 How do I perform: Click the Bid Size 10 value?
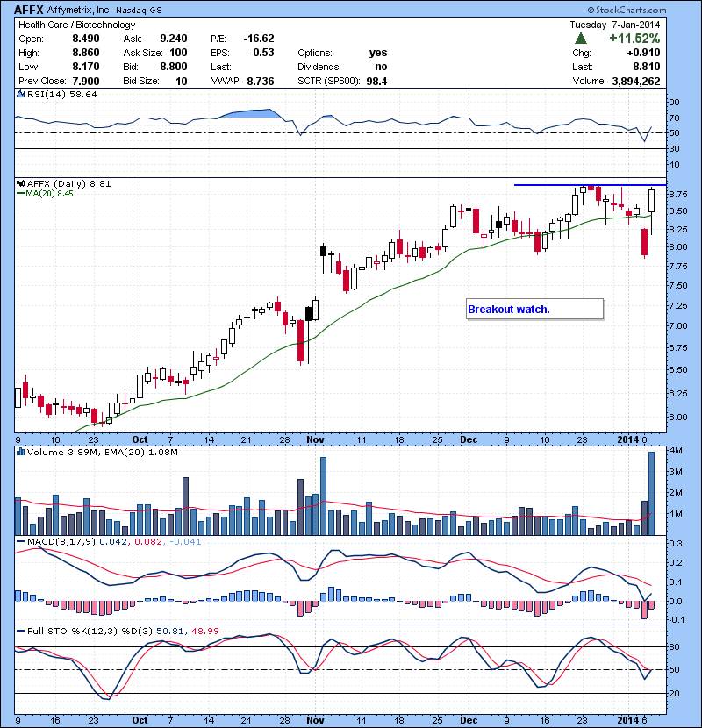(x=181, y=82)
